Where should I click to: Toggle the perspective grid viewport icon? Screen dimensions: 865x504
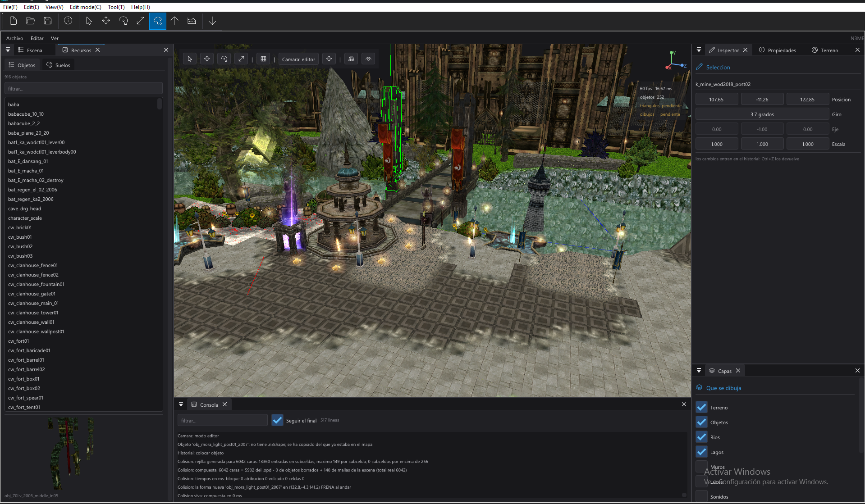pos(352,59)
